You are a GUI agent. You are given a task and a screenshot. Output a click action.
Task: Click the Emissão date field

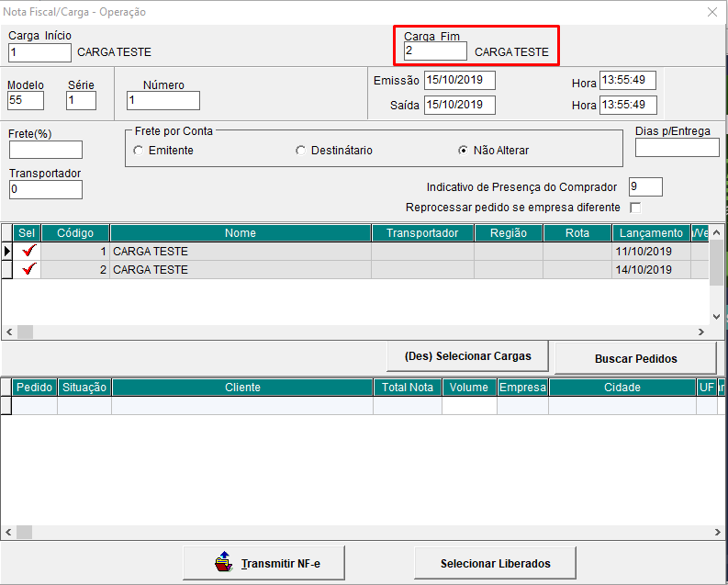pos(459,80)
